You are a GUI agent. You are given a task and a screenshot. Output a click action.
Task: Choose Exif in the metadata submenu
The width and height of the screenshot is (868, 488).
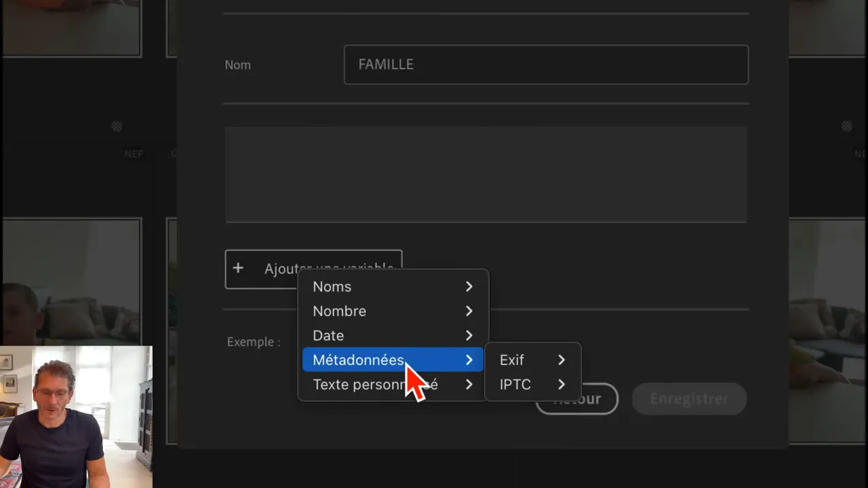click(512, 360)
